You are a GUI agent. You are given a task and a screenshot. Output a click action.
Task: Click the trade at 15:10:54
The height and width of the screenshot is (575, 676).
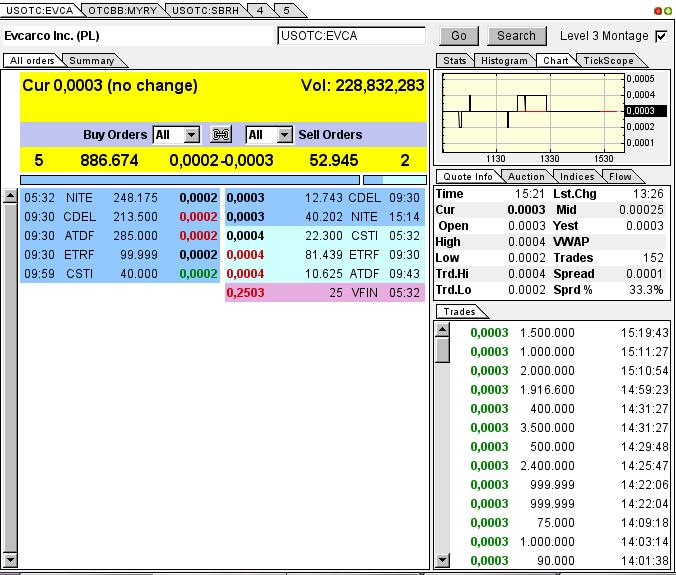coord(569,371)
